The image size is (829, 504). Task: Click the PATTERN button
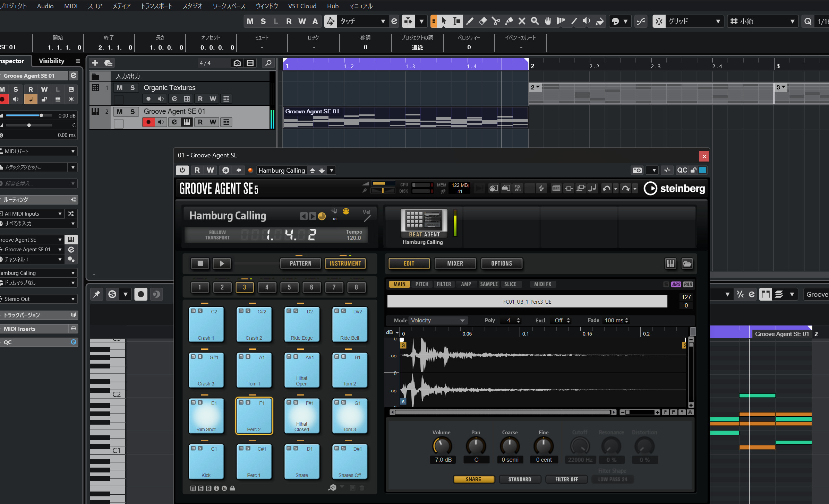point(300,263)
